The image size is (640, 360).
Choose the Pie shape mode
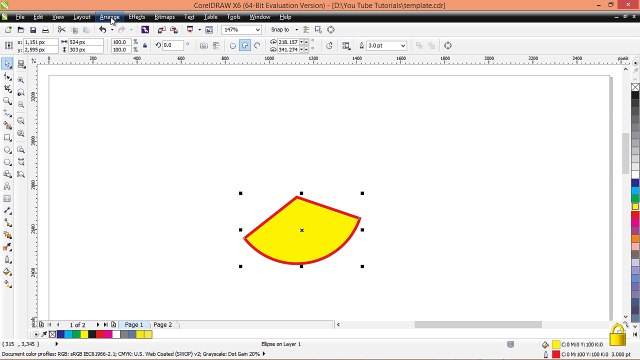pyautogui.click(x=245, y=46)
